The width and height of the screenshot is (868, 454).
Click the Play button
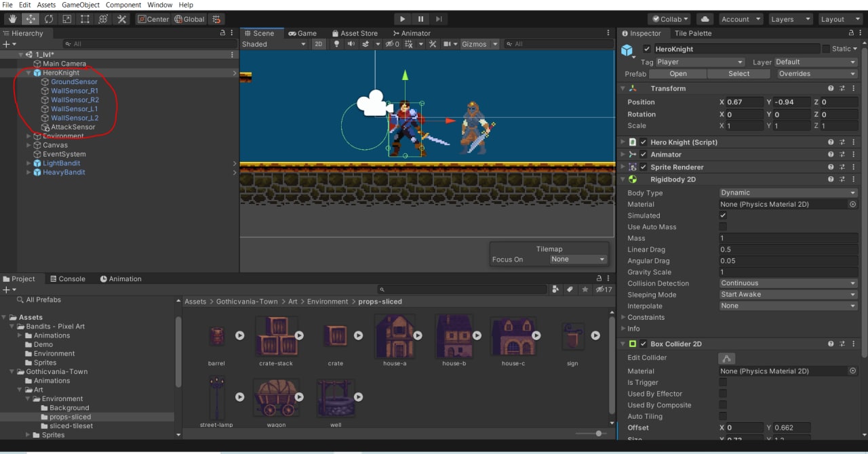(x=402, y=19)
